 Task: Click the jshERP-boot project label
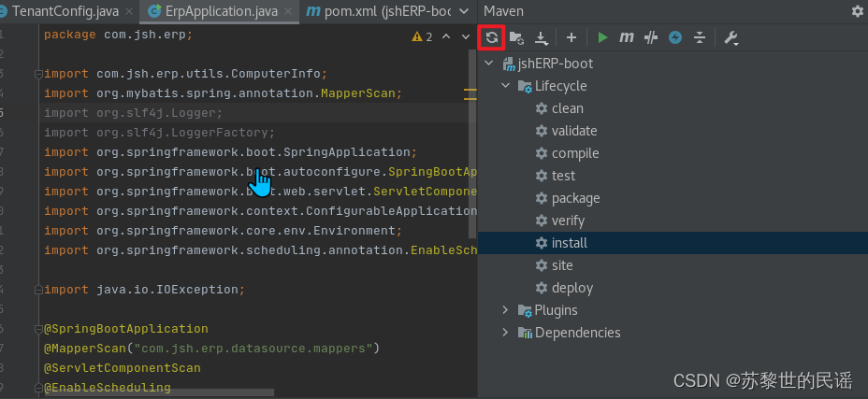[x=556, y=64]
